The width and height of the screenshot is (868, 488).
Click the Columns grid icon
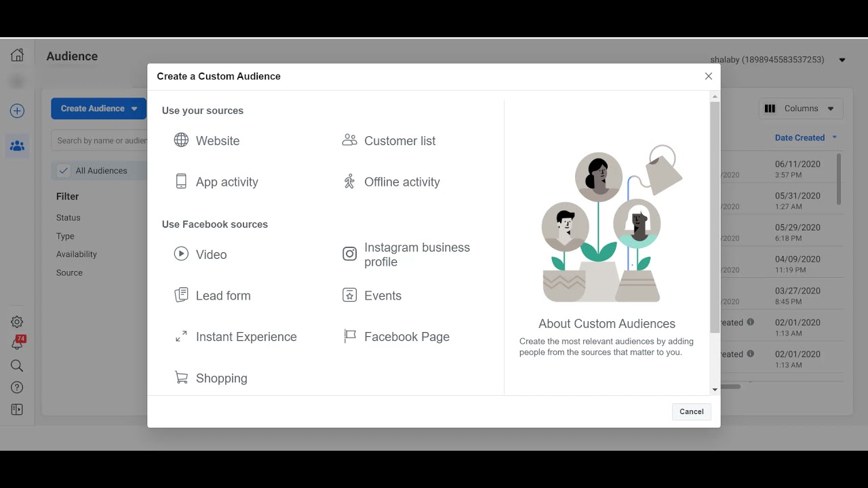click(770, 108)
